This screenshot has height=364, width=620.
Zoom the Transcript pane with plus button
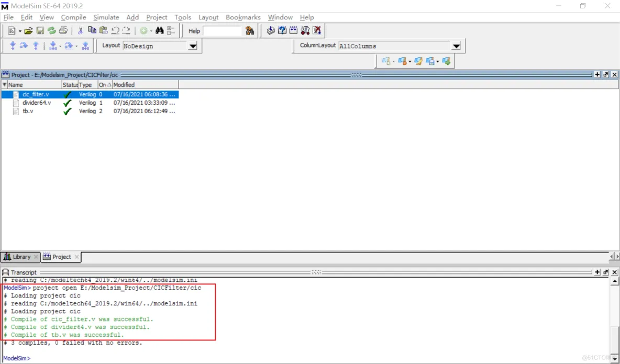(x=597, y=272)
